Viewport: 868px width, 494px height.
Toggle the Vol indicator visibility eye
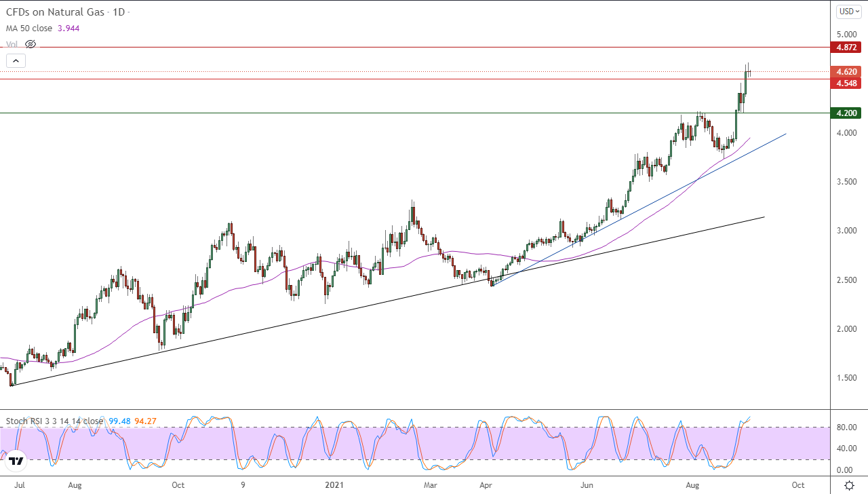click(x=30, y=44)
